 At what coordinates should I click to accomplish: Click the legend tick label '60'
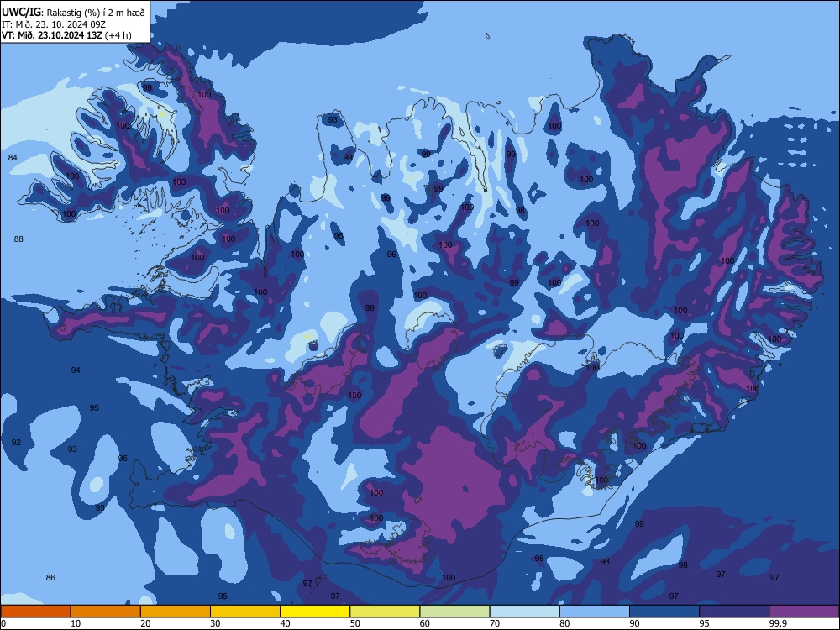point(425,623)
